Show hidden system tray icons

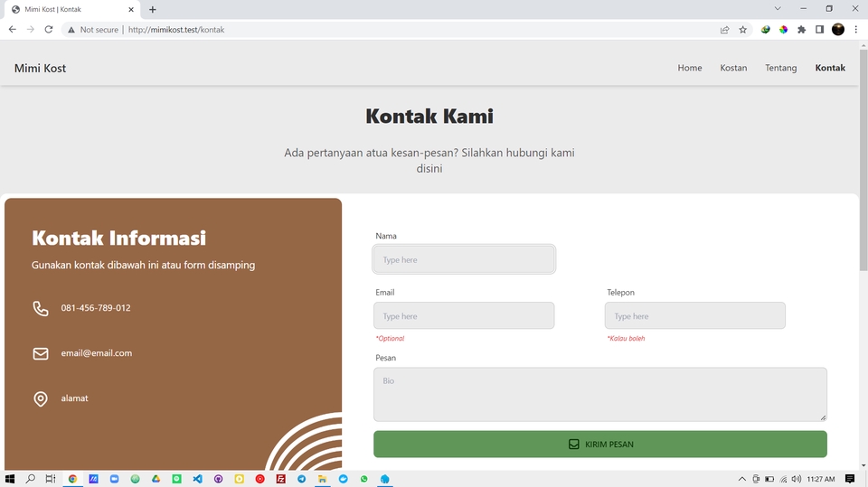coord(741,479)
